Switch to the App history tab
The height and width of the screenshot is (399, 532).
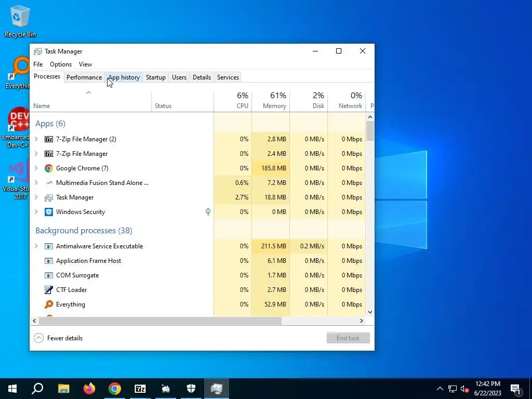coord(124,77)
